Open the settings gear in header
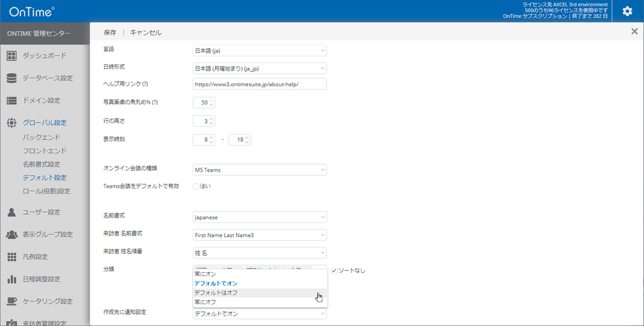The height and width of the screenshot is (326, 644). tap(627, 11)
